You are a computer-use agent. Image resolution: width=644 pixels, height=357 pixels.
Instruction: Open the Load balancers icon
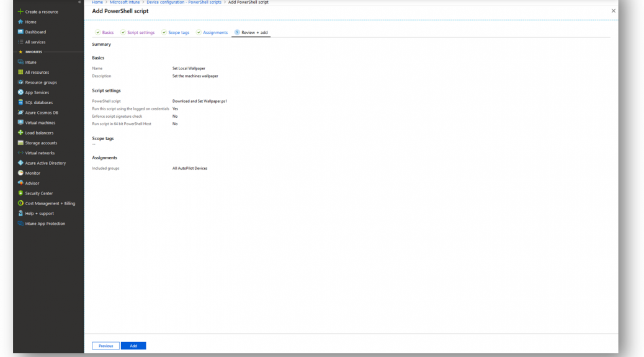(x=20, y=133)
